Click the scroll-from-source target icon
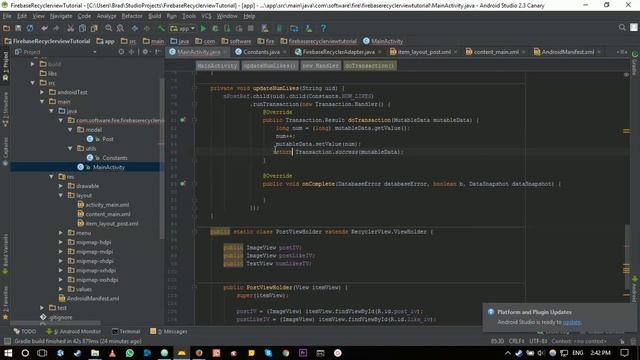 pyautogui.click(x=121, y=52)
